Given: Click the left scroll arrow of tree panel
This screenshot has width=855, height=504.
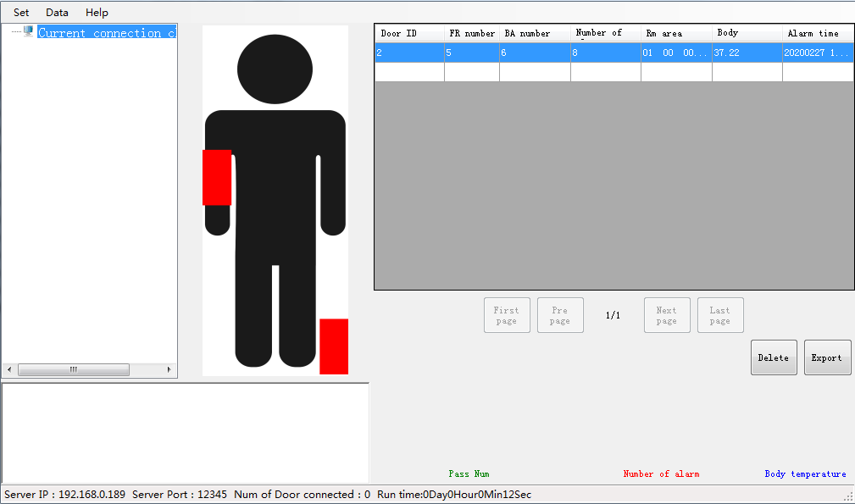Looking at the screenshot, I should (9, 370).
